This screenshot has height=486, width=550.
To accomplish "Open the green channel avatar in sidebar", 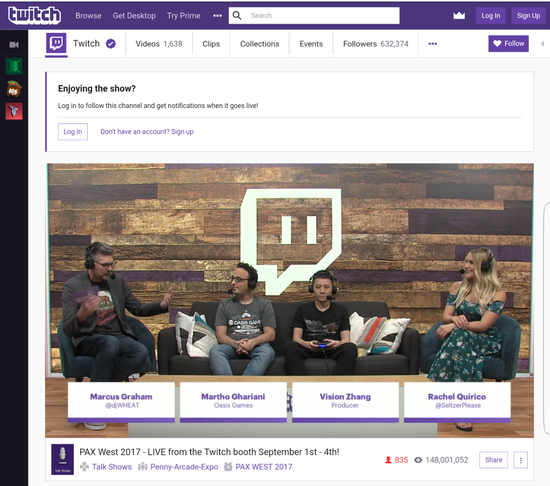I will point(14,66).
